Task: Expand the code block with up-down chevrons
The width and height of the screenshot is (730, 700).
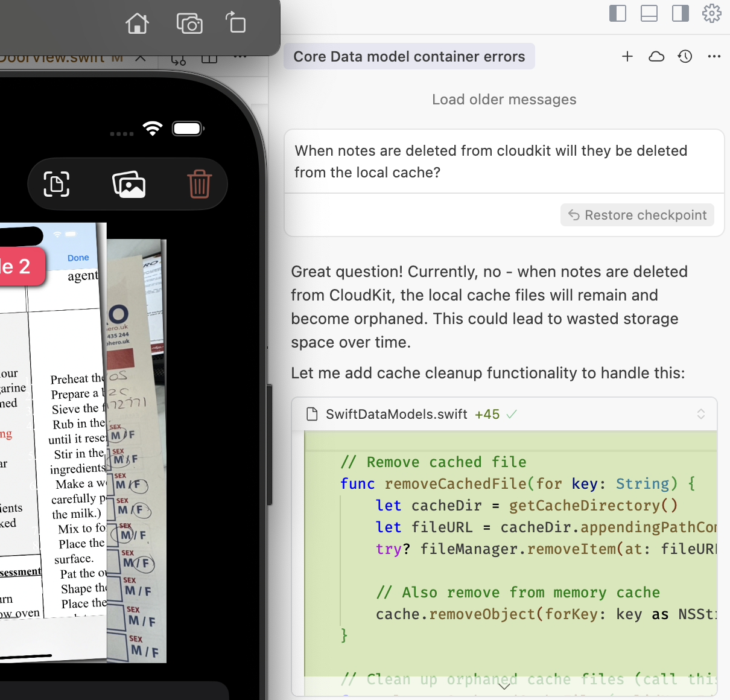Action: [x=701, y=414]
